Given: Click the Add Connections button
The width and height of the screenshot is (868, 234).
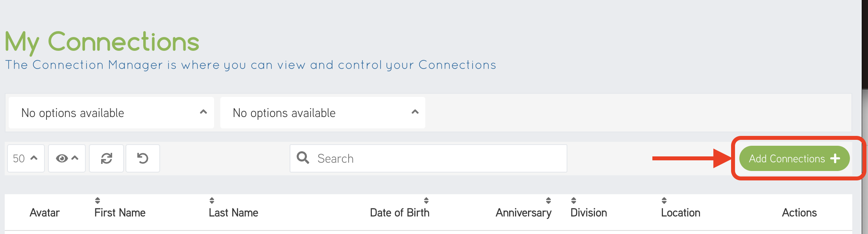Looking at the screenshot, I should pos(787,158).
